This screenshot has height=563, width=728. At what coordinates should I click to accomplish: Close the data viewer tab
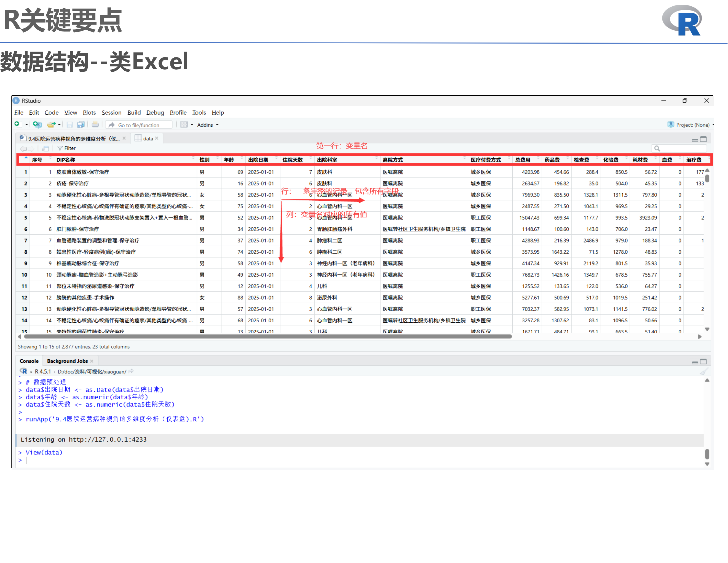coord(157,138)
